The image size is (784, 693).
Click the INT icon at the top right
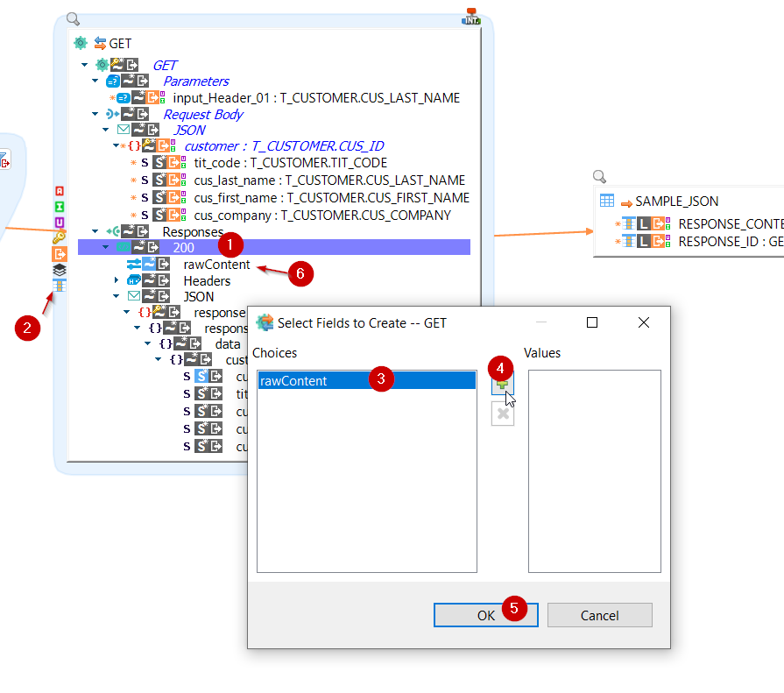coord(470,16)
